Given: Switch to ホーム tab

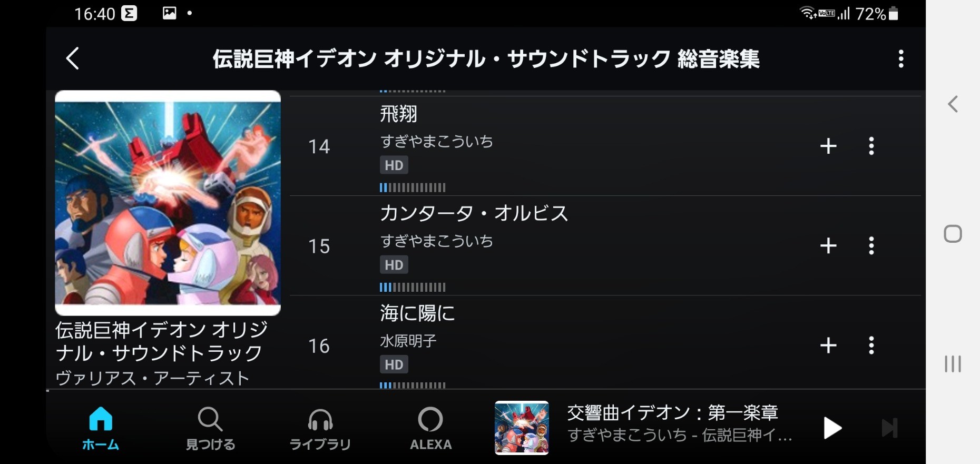Looking at the screenshot, I should (101, 429).
